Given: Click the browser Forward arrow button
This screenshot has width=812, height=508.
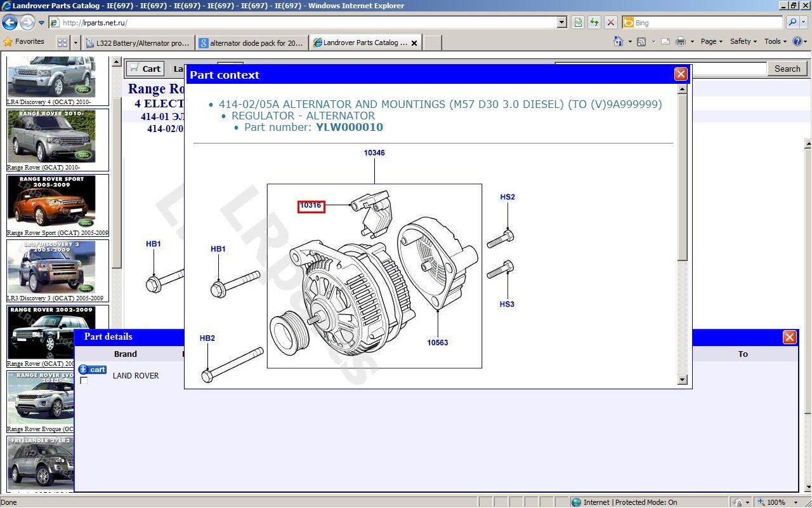Looking at the screenshot, I should pos(27,23).
